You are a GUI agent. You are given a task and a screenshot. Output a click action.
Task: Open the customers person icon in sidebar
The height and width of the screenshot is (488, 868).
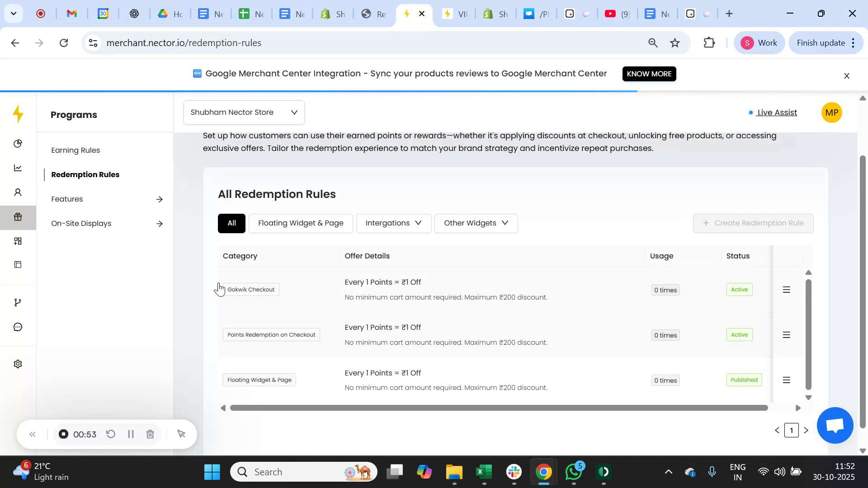[18, 192]
